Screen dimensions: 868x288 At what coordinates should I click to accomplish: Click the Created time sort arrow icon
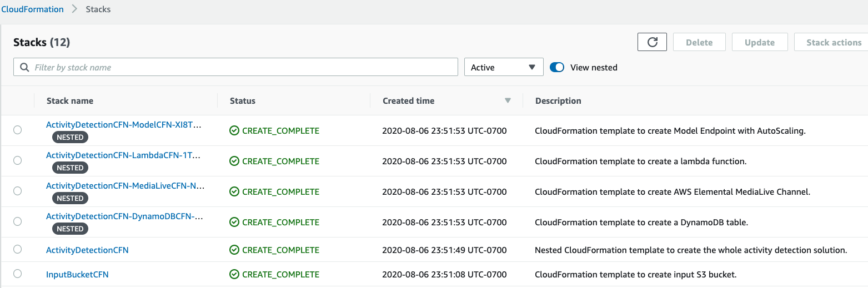[507, 100]
